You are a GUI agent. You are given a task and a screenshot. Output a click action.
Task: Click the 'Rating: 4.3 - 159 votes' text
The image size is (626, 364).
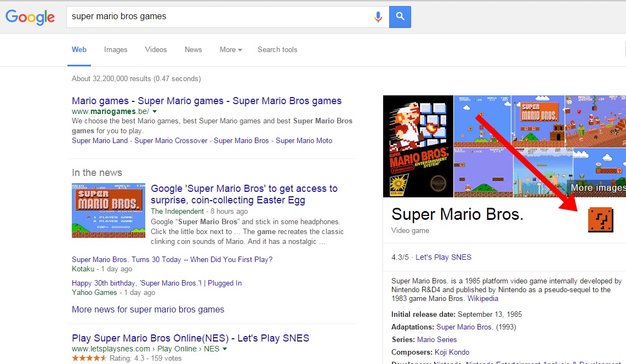(x=146, y=358)
